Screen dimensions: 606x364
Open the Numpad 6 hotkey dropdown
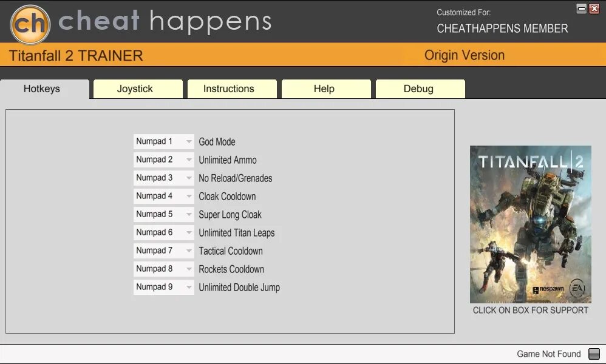[163, 232]
